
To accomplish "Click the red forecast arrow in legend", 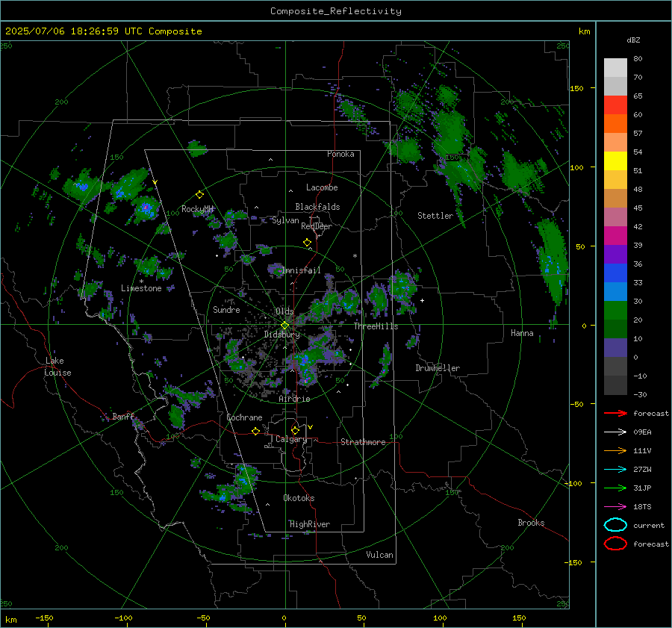I will (615, 413).
